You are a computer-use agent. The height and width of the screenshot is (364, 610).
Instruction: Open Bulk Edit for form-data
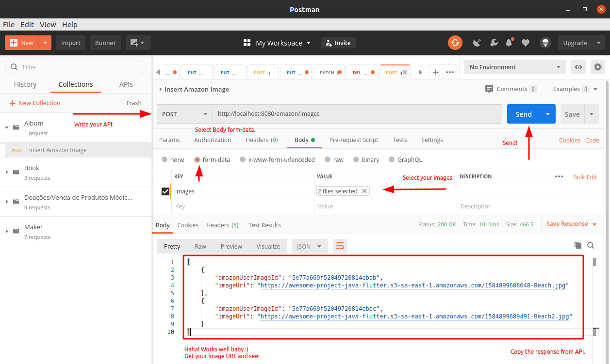pyautogui.click(x=585, y=177)
